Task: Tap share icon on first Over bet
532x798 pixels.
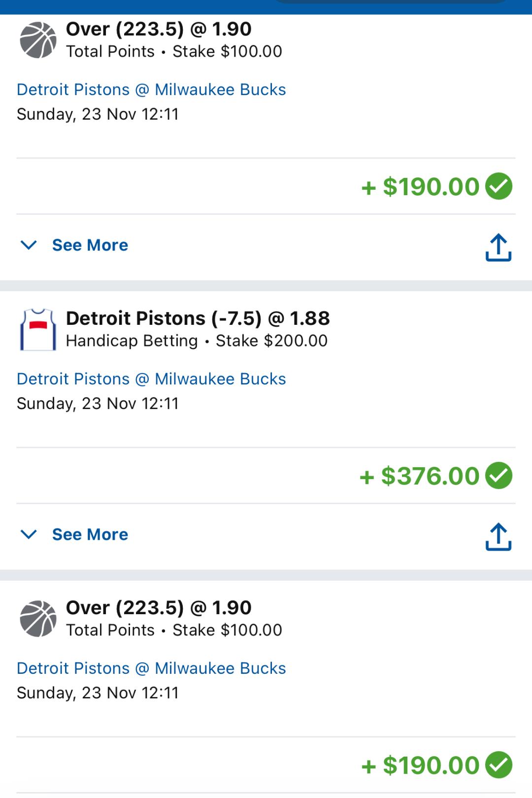Action: 499,247
